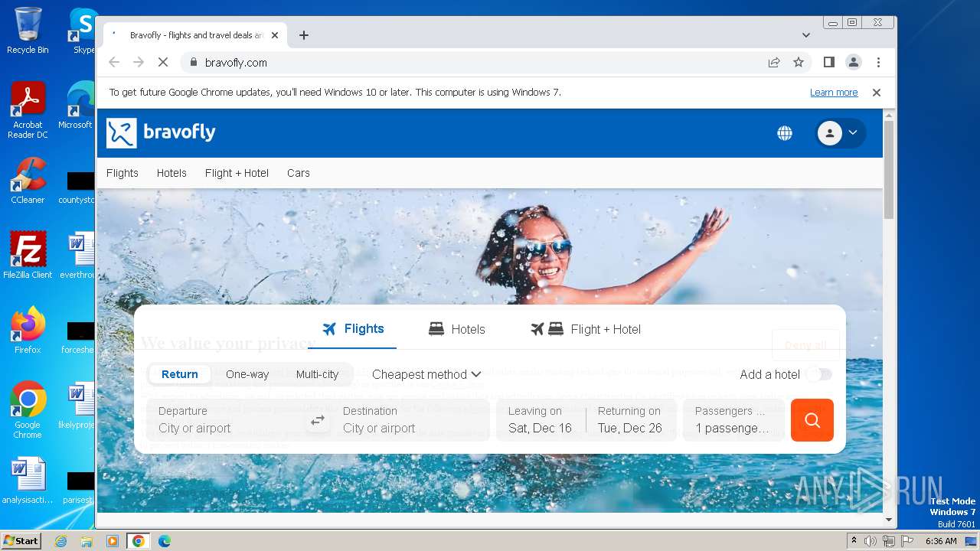Open Internet Explorer from the taskbar

(61, 541)
